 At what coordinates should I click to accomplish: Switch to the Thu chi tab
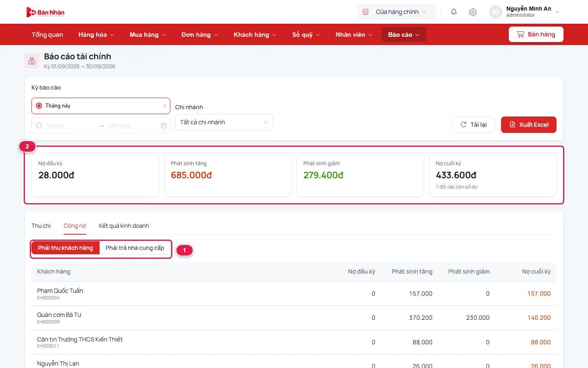pyautogui.click(x=41, y=226)
